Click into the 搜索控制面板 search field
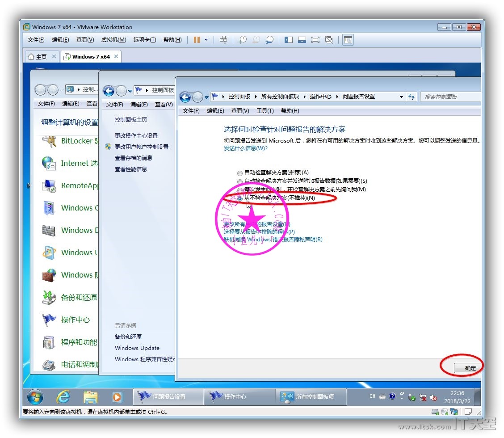The height and width of the screenshot is (438, 504). click(449, 97)
